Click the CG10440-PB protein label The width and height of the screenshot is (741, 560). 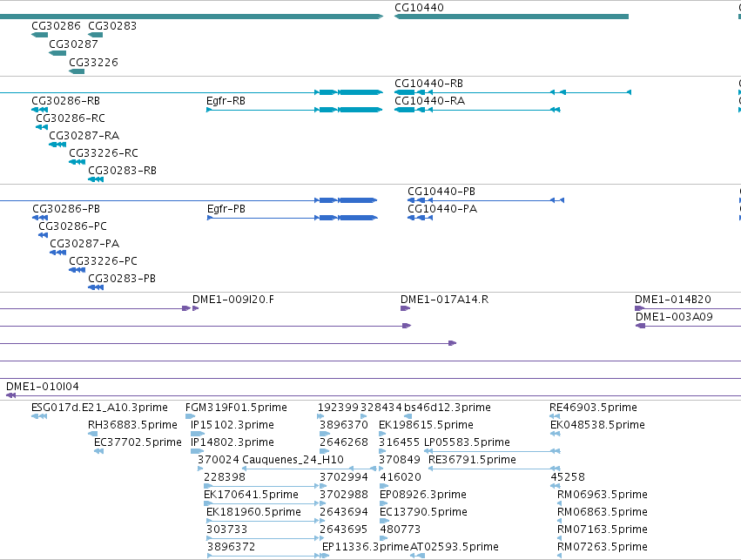coord(441,192)
